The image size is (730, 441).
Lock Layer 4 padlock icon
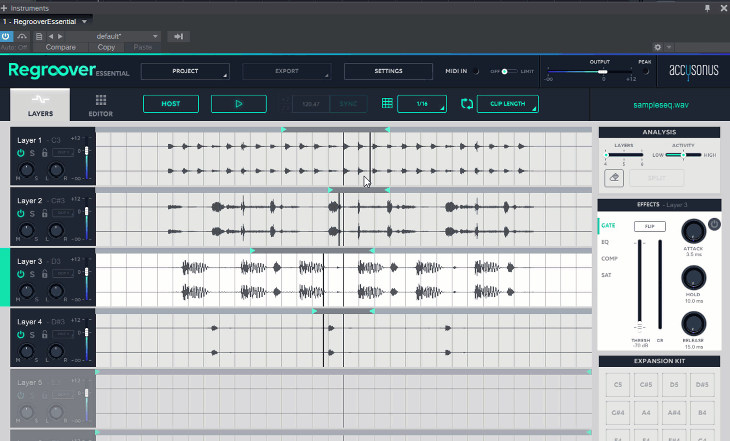[45, 334]
